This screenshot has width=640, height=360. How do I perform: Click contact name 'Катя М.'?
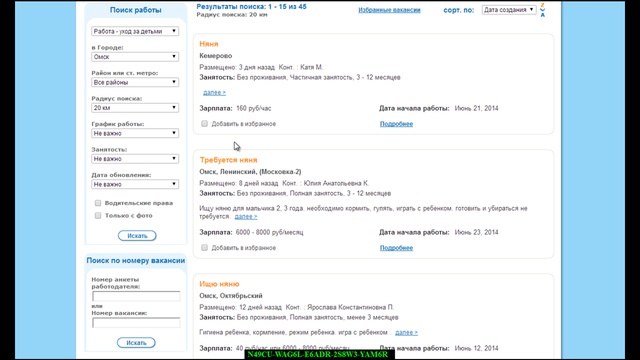(311, 67)
